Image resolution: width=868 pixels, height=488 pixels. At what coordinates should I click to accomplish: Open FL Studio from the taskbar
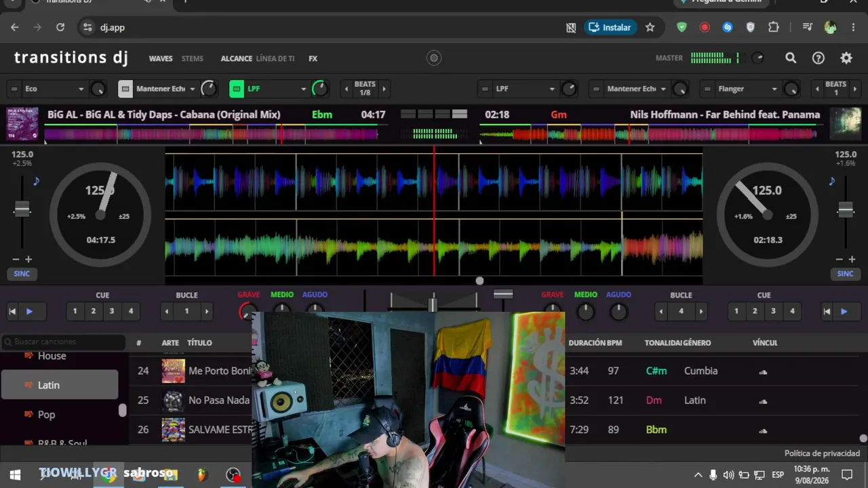coord(201,474)
